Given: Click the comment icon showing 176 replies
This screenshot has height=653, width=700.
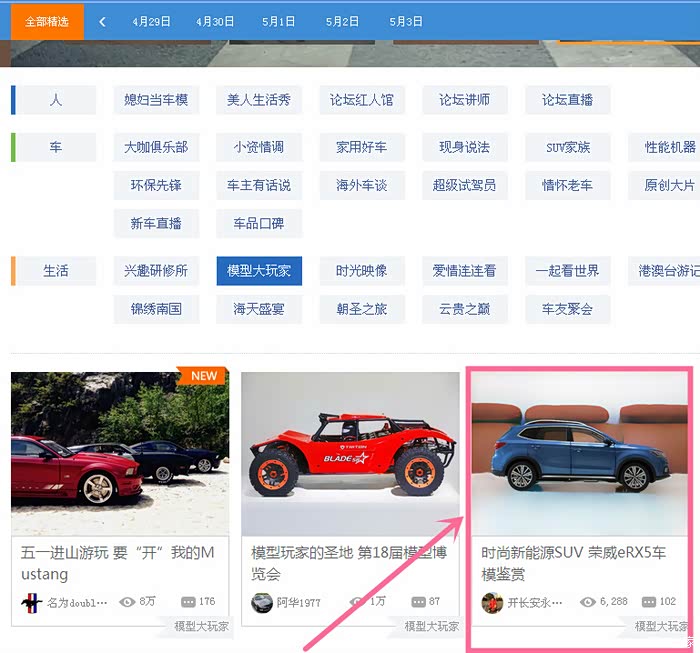Looking at the screenshot, I should (188, 602).
